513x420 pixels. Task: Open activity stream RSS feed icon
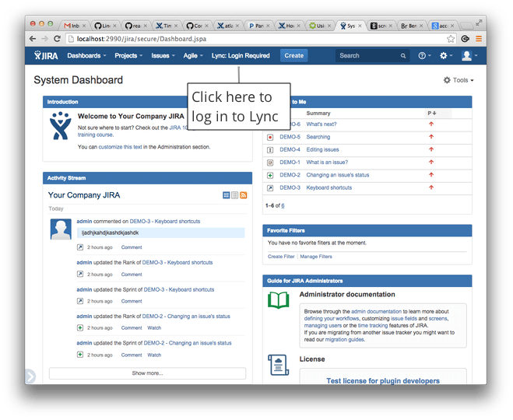tap(243, 195)
